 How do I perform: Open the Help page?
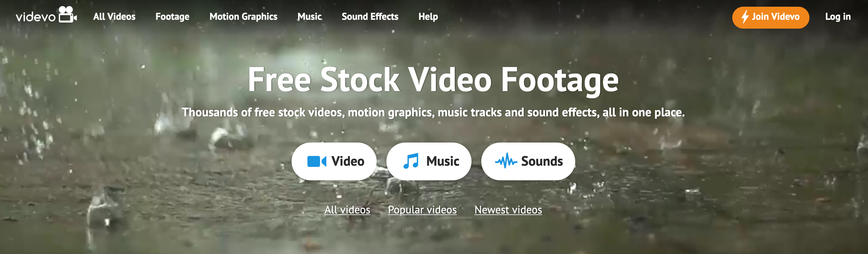pos(428,17)
